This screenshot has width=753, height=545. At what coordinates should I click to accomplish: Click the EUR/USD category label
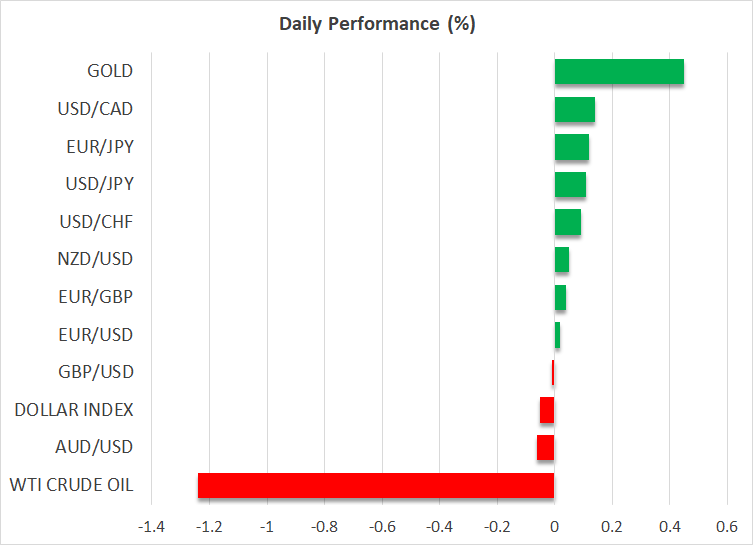coord(98,335)
